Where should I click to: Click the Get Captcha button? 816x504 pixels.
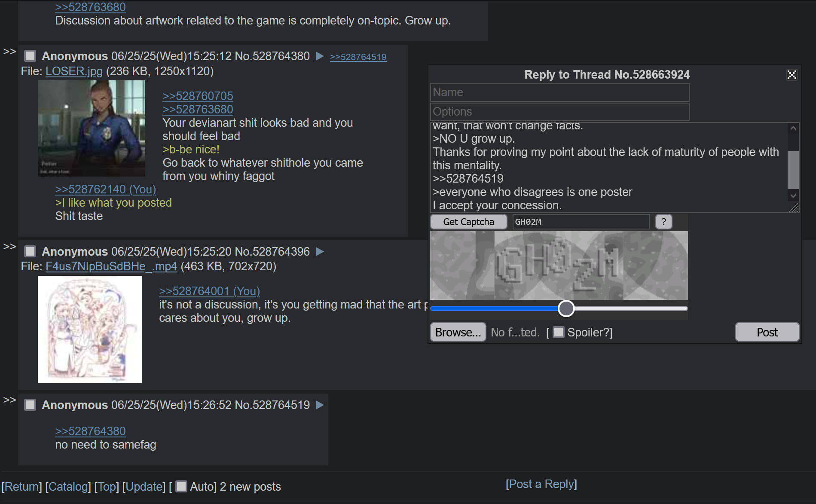[x=468, y=222]
